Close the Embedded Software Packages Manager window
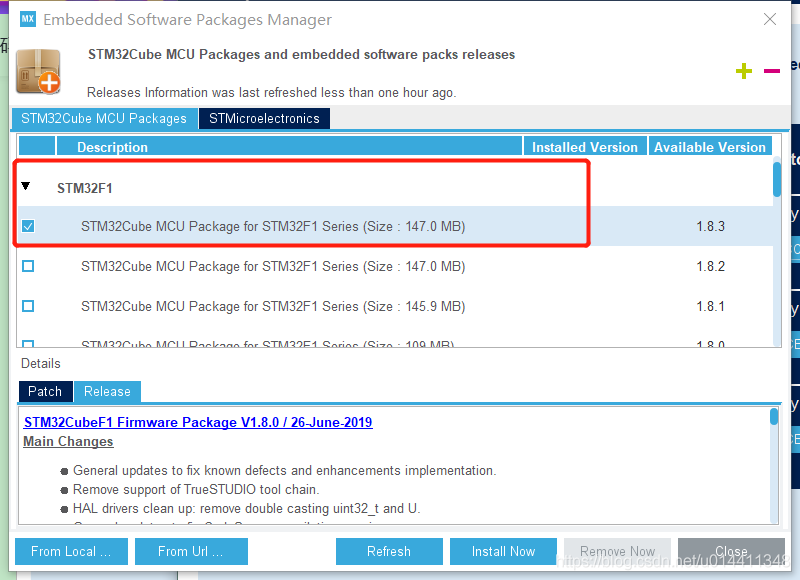This screenshot has height=580, width=800. point(770,19)
